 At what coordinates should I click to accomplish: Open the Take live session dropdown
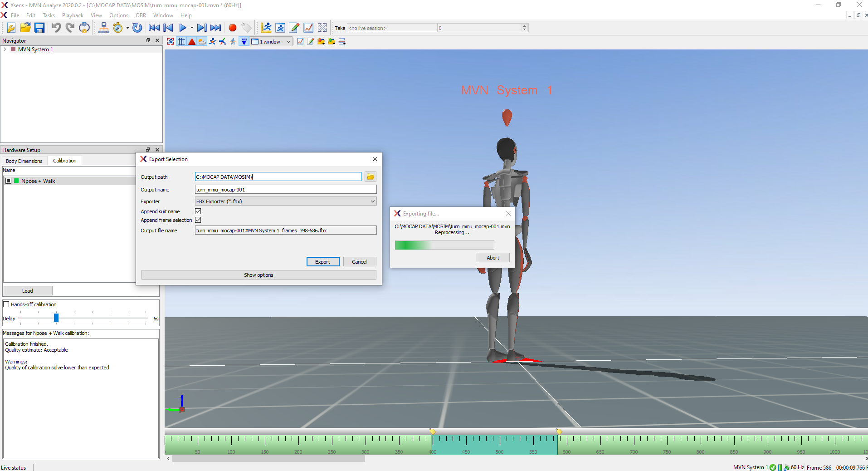392,28
